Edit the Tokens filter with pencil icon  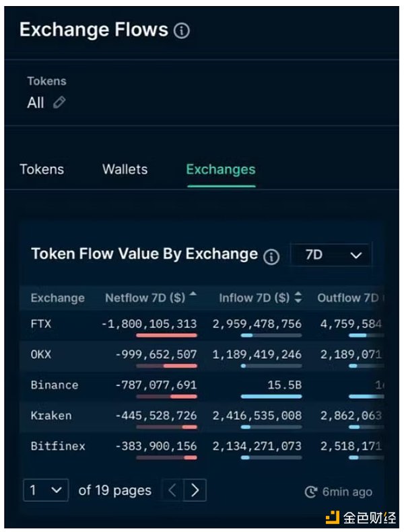59,103
